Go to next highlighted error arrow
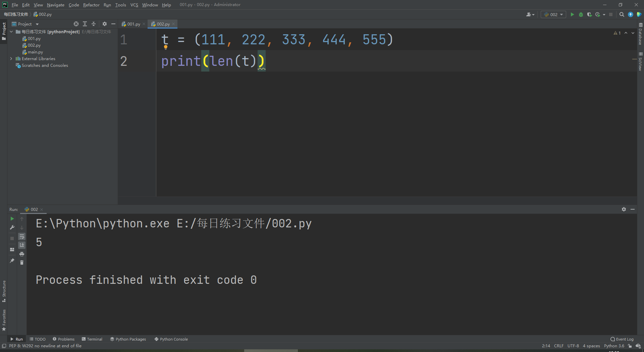 pos(633,33)
